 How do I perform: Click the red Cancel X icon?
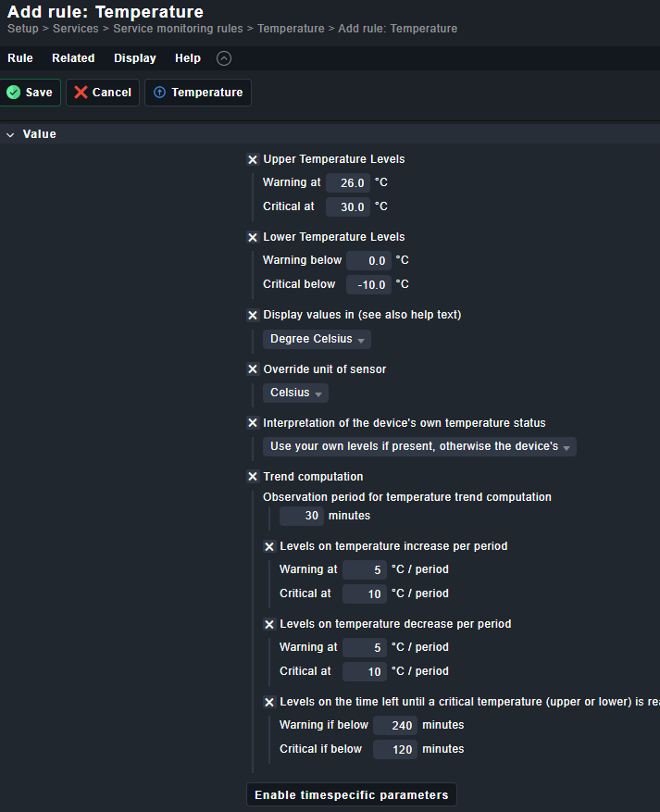(x=81, y=93)
